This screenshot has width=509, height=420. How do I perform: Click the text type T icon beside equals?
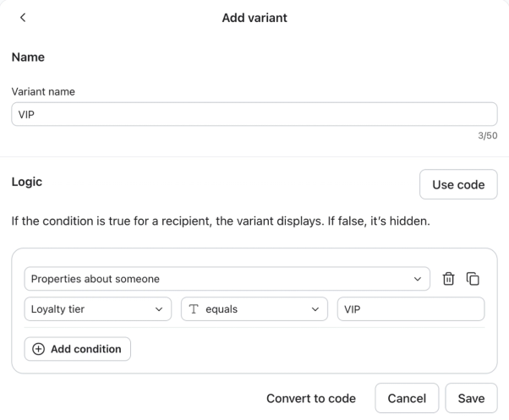[x=194, y=309]
